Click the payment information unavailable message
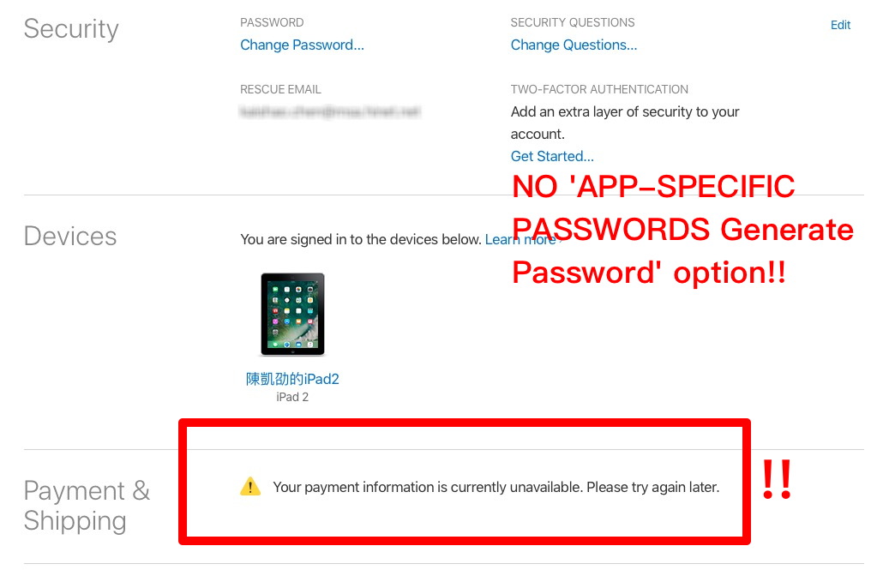Screen dimensions: 871x588 (496, 487)
